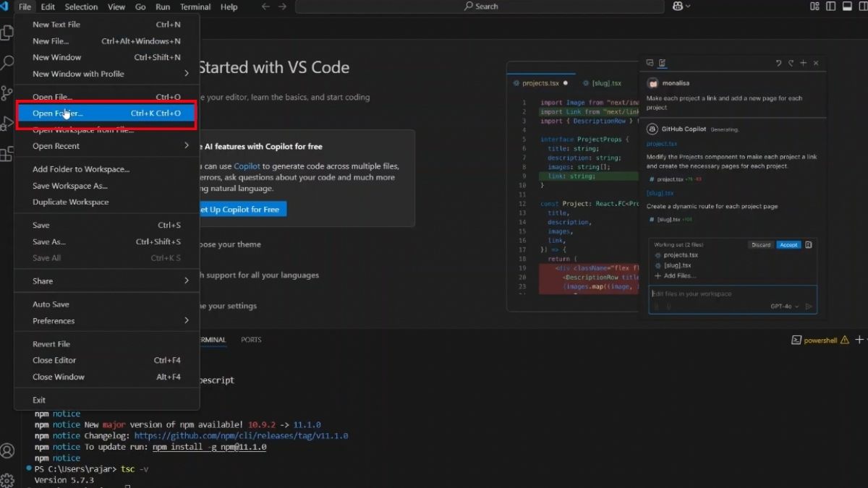Image resolution: width=868 pixels, height=488 pixels.
Task: Go back with the left arrow
Action: (x=265, y=7)
